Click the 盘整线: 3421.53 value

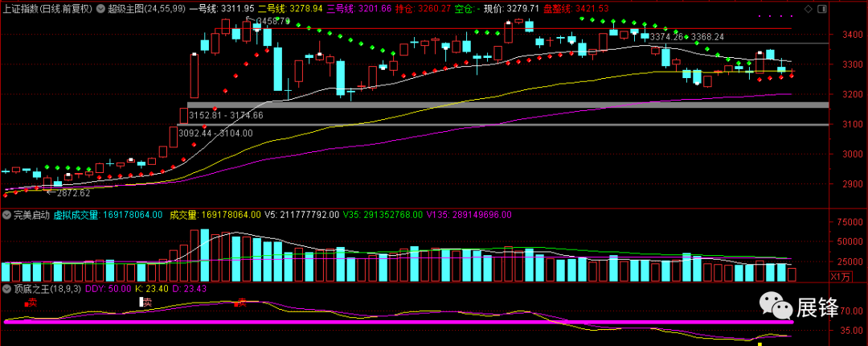point(575,9)
